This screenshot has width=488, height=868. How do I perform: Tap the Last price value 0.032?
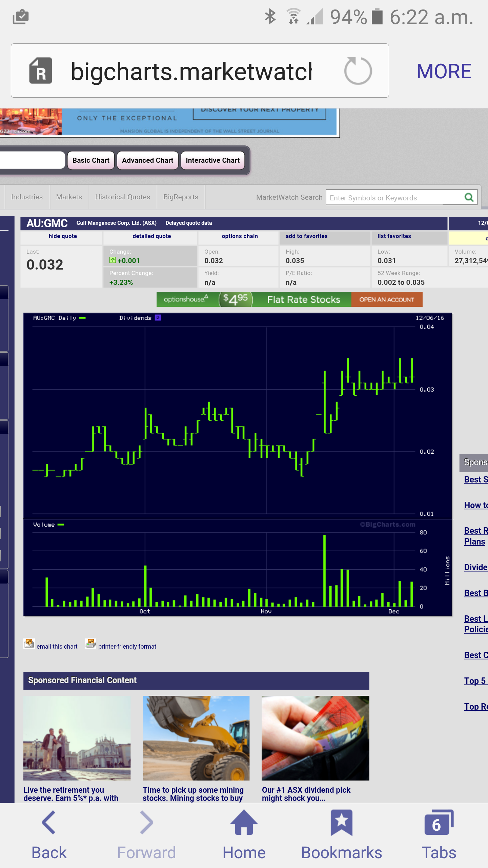point(45,265)
